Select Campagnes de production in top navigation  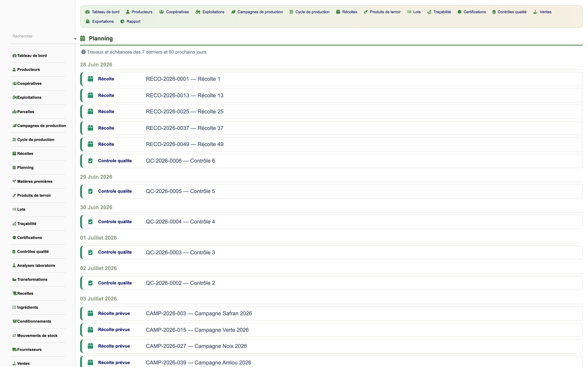(257, 12)
